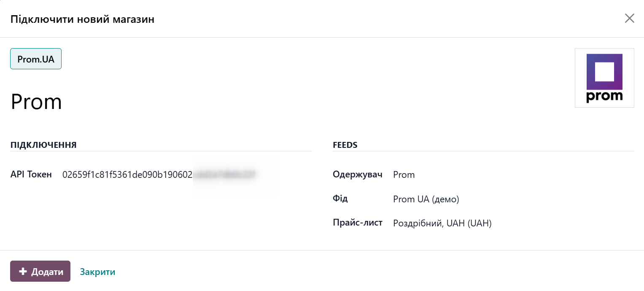Open the Прайс-лист selector showing Роздрібний, UAH
This screenshot has height=291, width=644.
[x=442, y=223]
